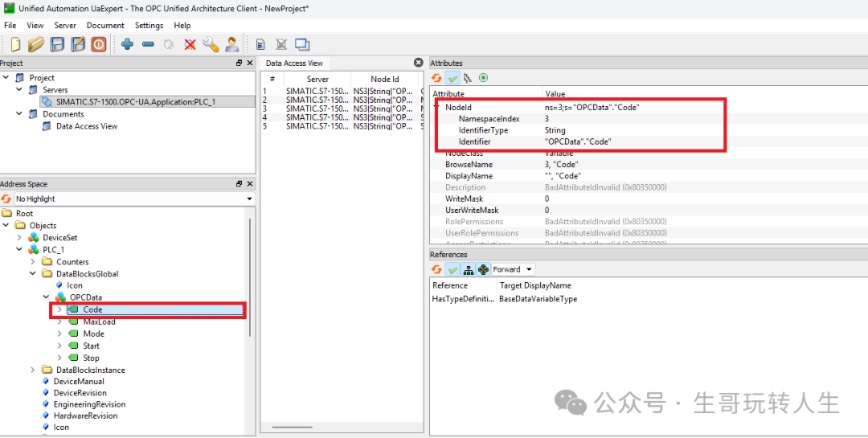Create a new project with the blank page icon
Viewport: 868px width, 438px height.
click(x=15, y=43)
